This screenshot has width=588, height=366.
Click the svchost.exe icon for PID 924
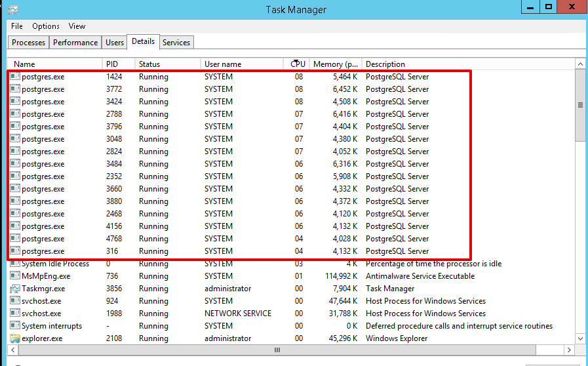15,301
